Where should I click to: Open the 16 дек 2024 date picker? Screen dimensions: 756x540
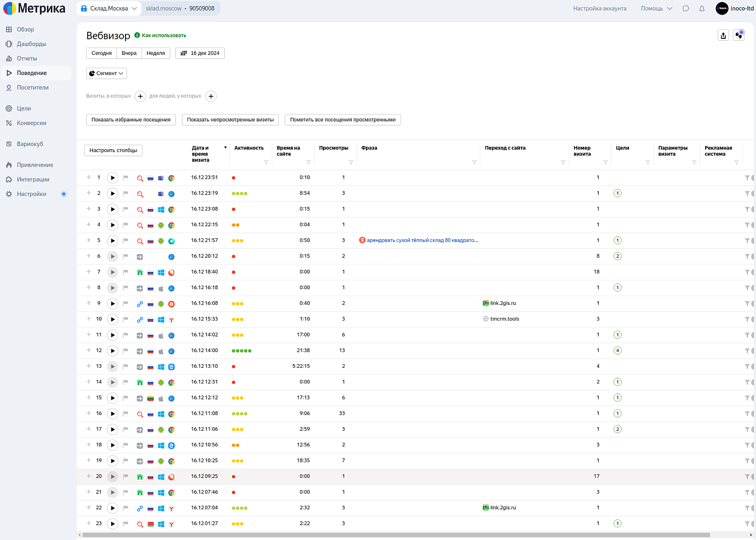[x=200, y=53]
